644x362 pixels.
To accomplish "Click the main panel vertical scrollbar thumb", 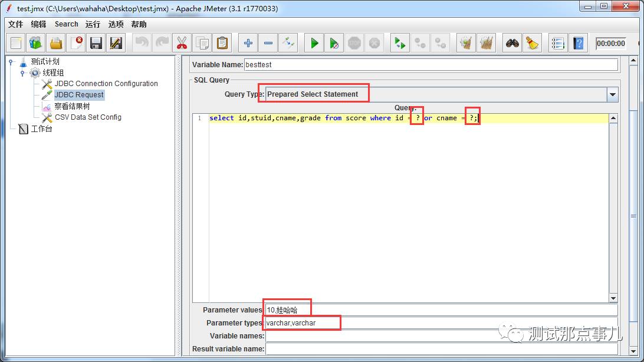I will pyautogui.click(x=633, y=216).
